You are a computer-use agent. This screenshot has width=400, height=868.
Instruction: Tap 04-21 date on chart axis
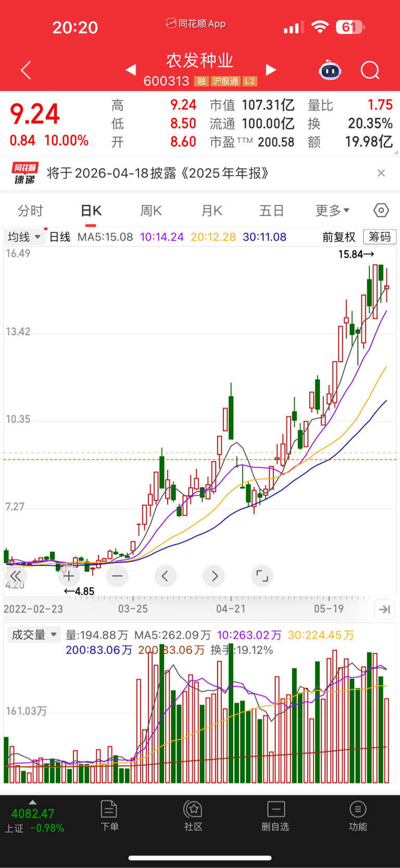point(231,608)
